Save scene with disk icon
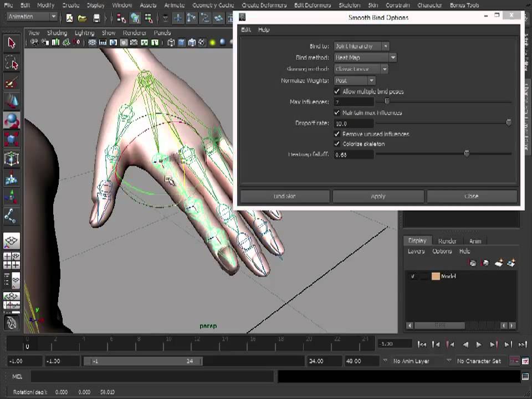The image size is (532, 399). (96, 18)
